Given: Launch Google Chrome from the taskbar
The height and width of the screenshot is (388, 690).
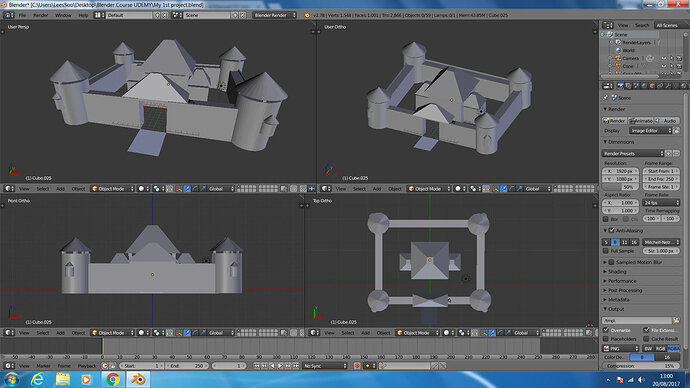Looking at the screenshot, I should click(x=113, y=379).
